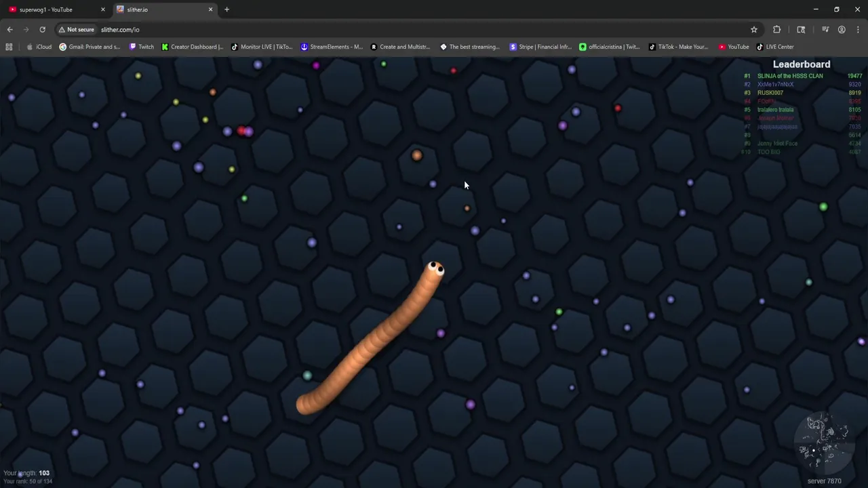Open the Chrome three-dot menu
Image resolution: width=868 pixels, height=488 pixels.
858,30
